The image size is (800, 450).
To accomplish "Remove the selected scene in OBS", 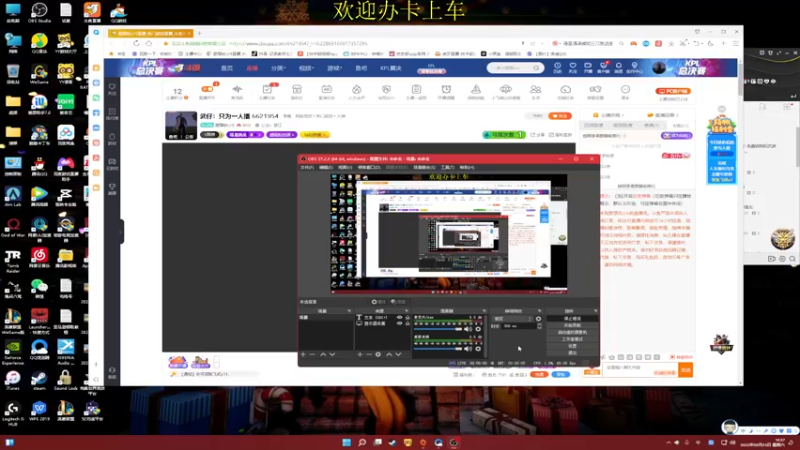I will point(312,354).
